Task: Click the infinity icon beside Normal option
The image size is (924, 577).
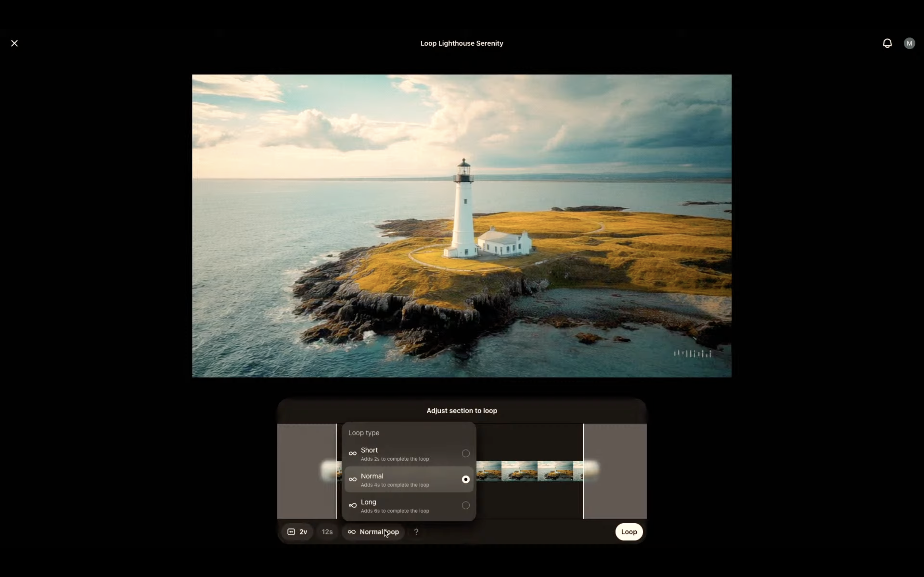Action: 352,480
